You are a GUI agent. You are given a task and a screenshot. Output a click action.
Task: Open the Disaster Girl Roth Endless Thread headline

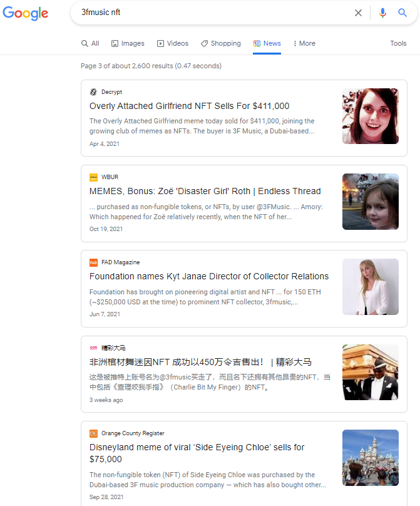click(205, 191)
